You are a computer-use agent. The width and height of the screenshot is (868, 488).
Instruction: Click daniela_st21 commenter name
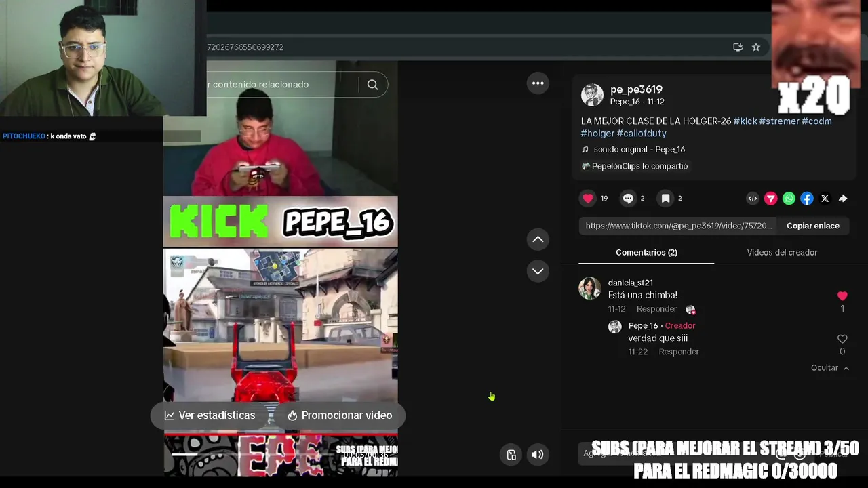pyautogui.click(x=631, y=283)
